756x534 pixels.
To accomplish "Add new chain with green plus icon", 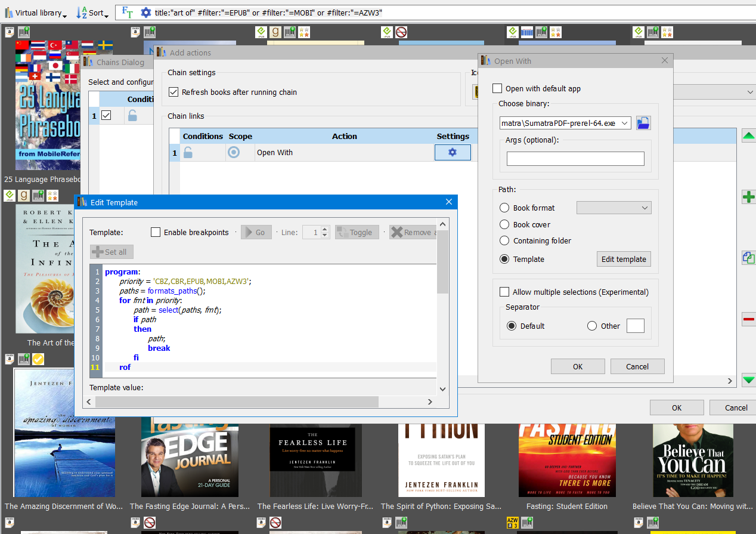I will tap(749, 197).
